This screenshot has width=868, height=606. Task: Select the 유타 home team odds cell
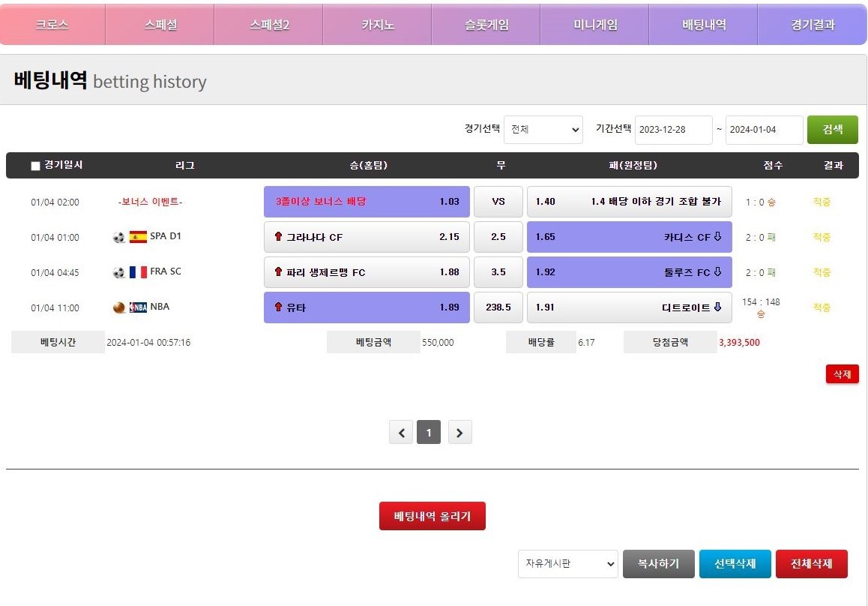coord(367,307)
